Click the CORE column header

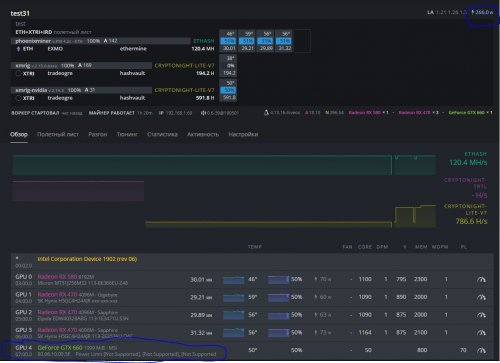(x=365, y=247)
